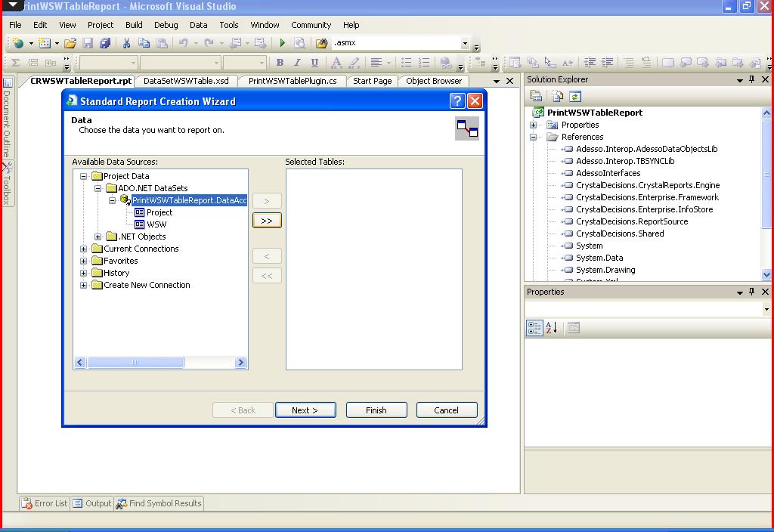Expand the Current Connections folder

pyautogui.click(x=84, y=249)
